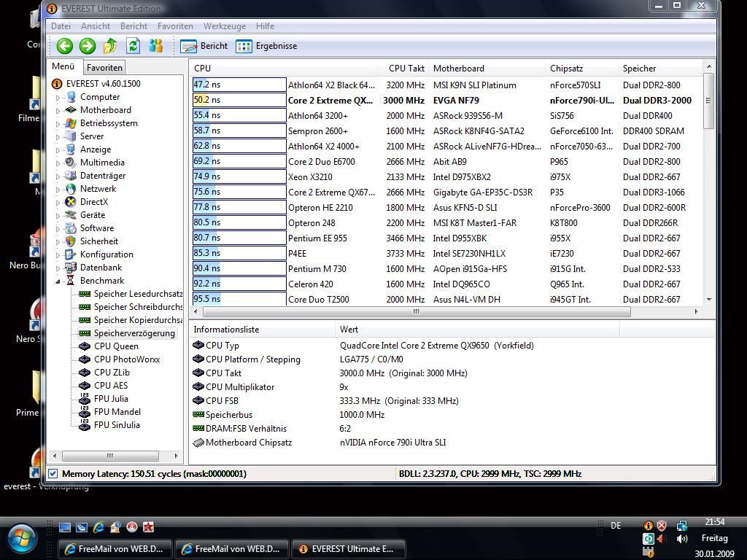
Task: Click the Pentium M 730 row text
Action: (x=317, y=269)
